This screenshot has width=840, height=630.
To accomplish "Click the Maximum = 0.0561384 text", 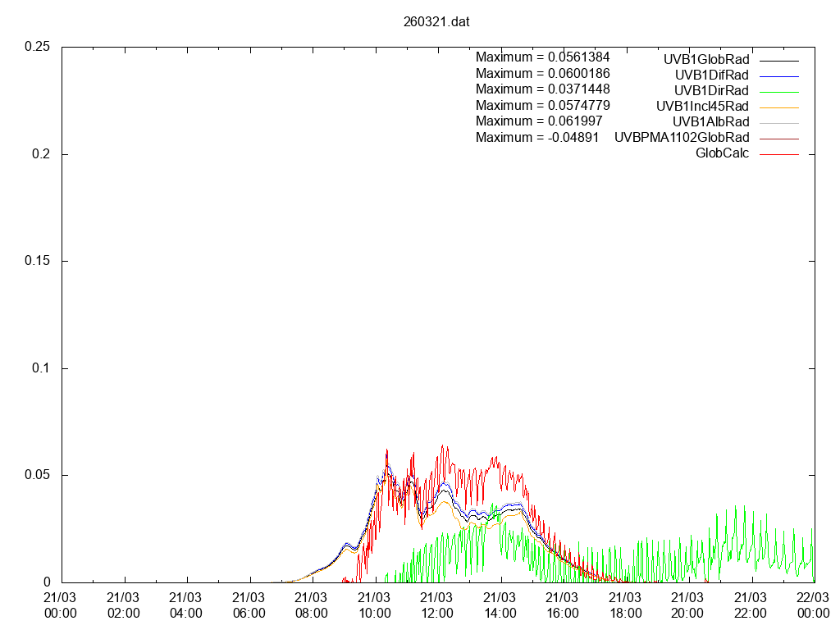I will 543,57.
